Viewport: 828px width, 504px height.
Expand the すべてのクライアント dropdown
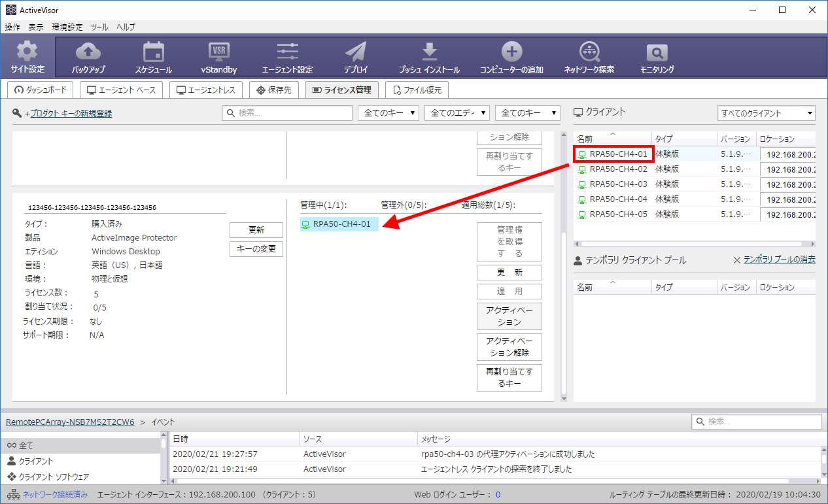(x=766, y=113)
